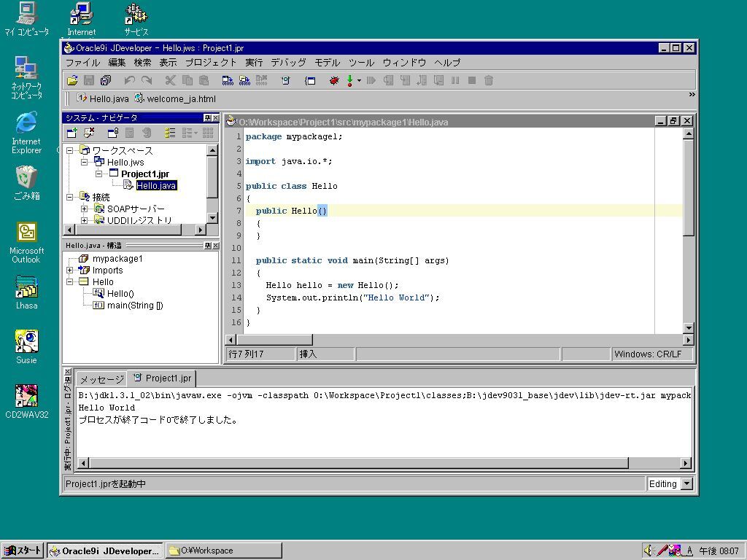Collapse the Hello class node in structure
747x560 pixels.
(69, 282)
